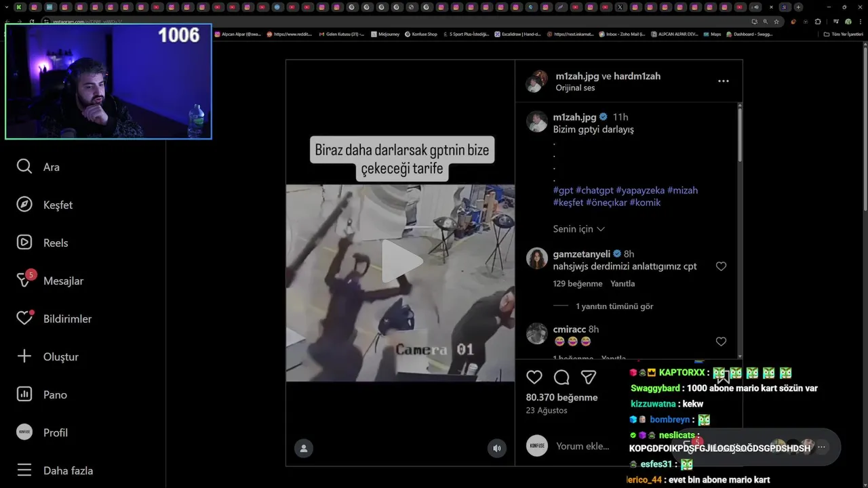Open Gelen Kutusu Gmail bookmark

click(x=341, y=34)
